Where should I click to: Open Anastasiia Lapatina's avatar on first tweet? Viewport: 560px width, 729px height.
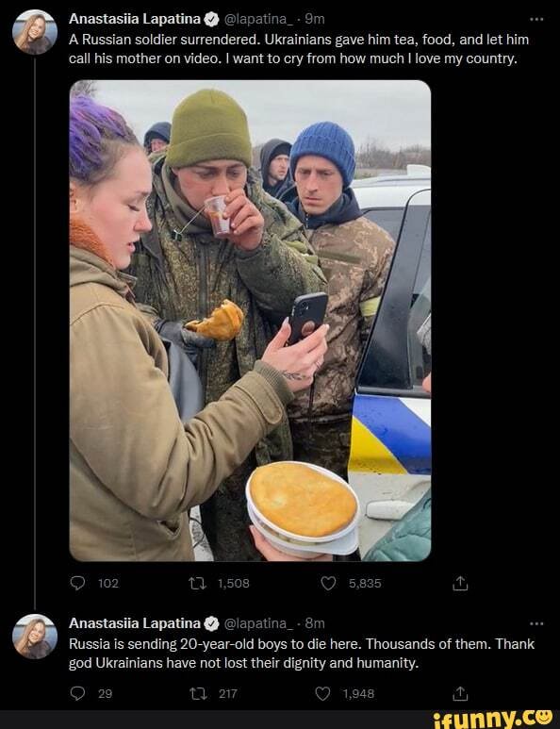35,33
